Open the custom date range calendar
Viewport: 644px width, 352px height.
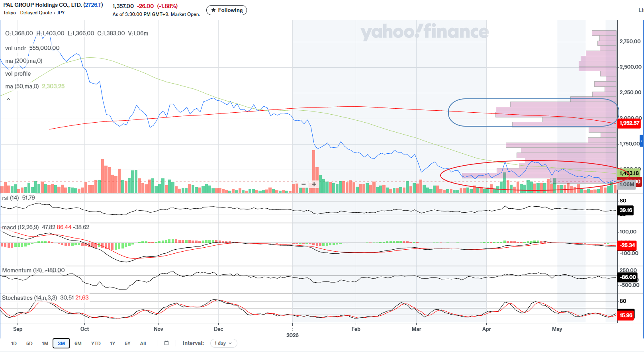pos(166,343)
